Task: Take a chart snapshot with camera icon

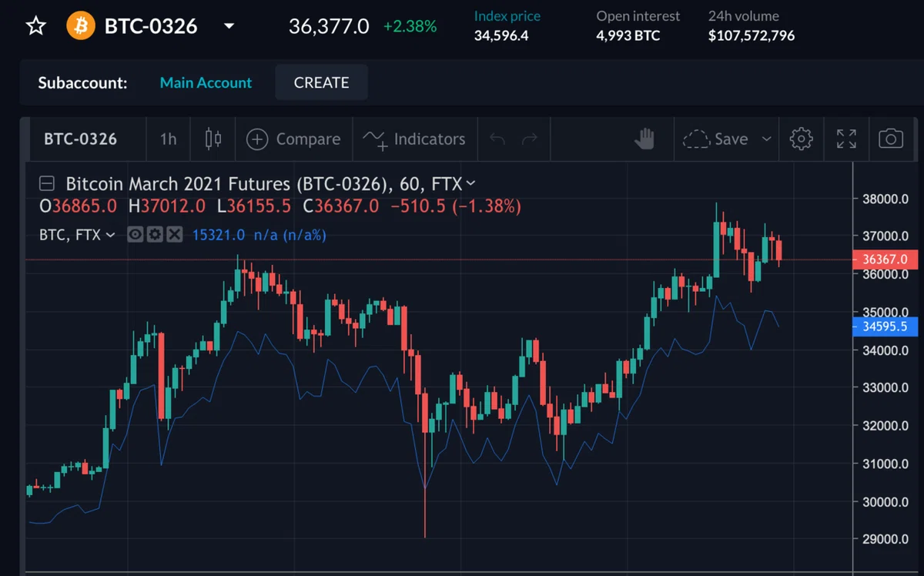Action: 891,139
